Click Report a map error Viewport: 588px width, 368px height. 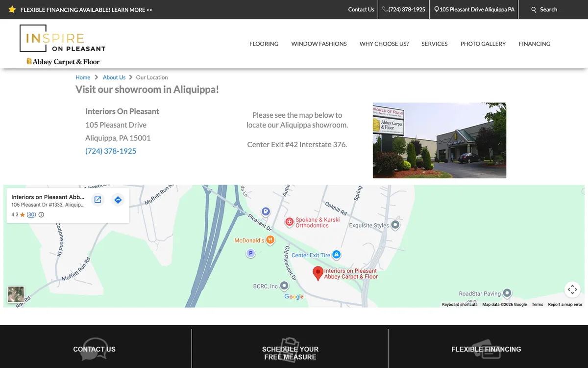coord(565,305)
